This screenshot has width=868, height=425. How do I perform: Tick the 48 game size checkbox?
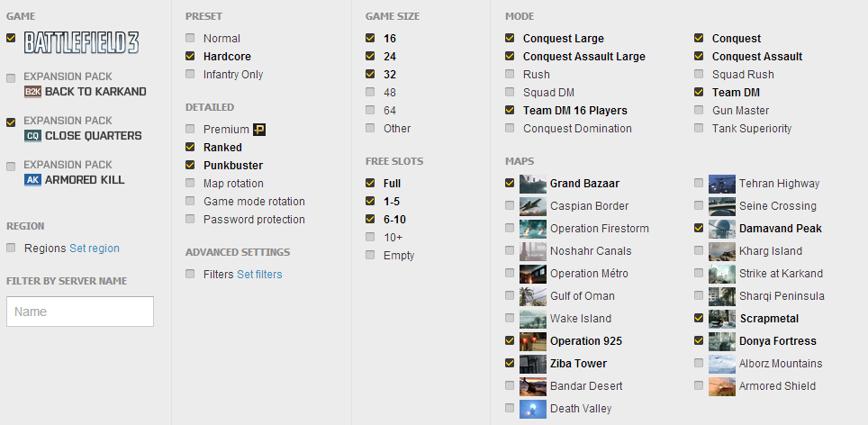(x=370, y=92)
